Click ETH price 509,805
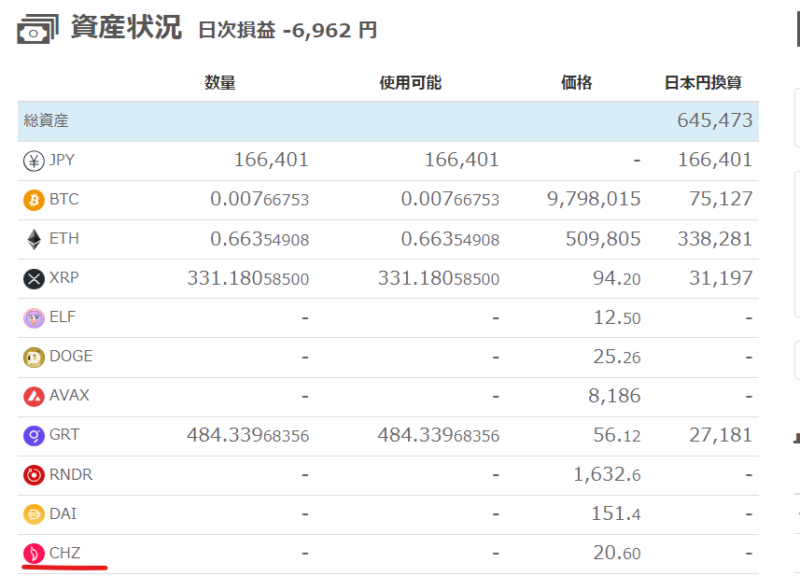Screen dimensions: 800x576 (x=603, y=239)
